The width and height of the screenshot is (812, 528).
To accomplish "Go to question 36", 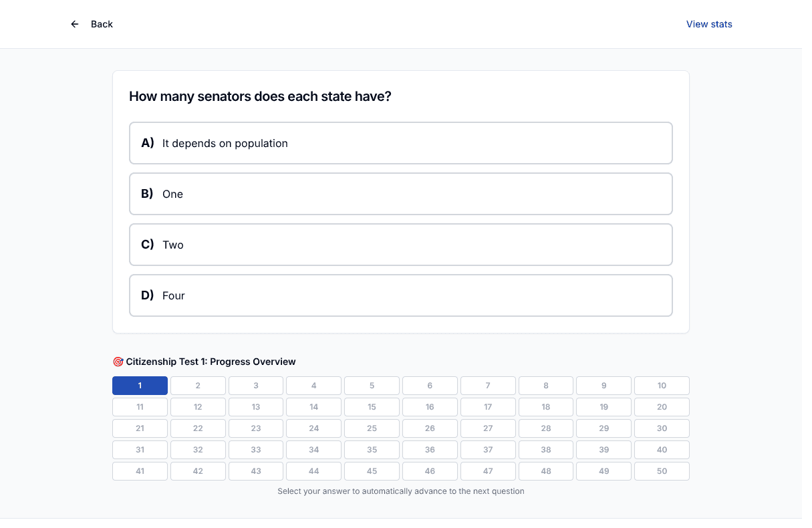I will tap(430, 450).
